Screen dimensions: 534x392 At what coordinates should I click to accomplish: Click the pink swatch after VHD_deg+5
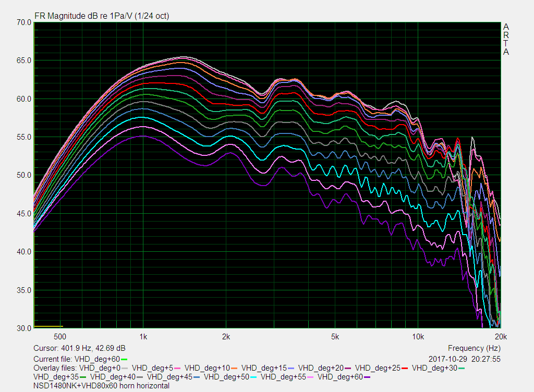pyautogui.click(x=177, y=369)
